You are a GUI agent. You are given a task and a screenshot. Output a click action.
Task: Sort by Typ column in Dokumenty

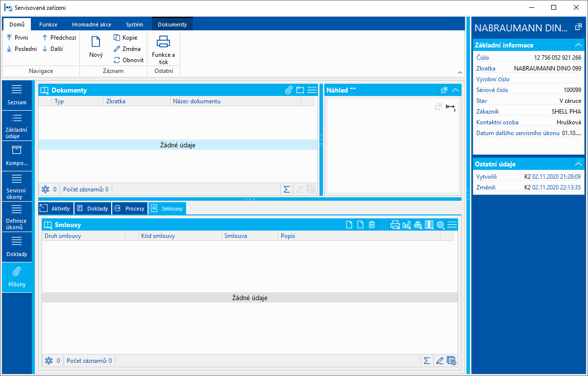click(77, 101)
